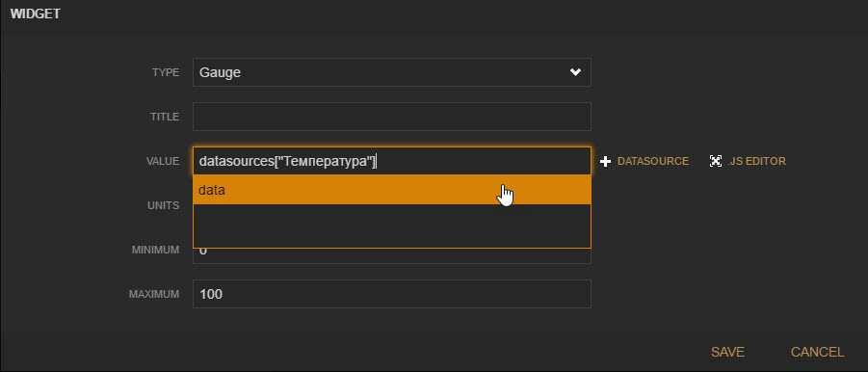868x372 pixels.
Task: Open the Type dropdown showing Gauge
Action: (x=391, y=72)
